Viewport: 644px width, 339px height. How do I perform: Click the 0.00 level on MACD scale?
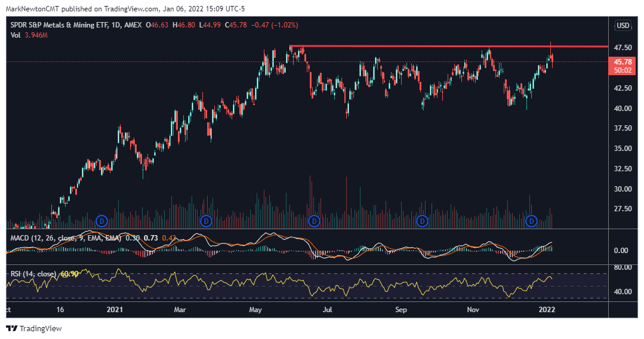(623, 251)
